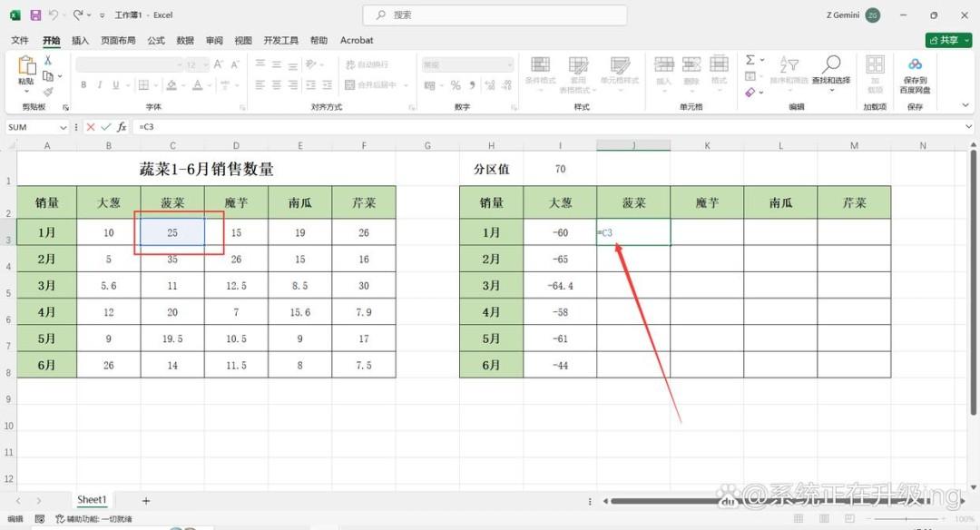Image resolution: width=980 pixels, height=530 pixels.
Task: Collapse the ribbon using the bottom-right chevron
Action: point(965,105)
